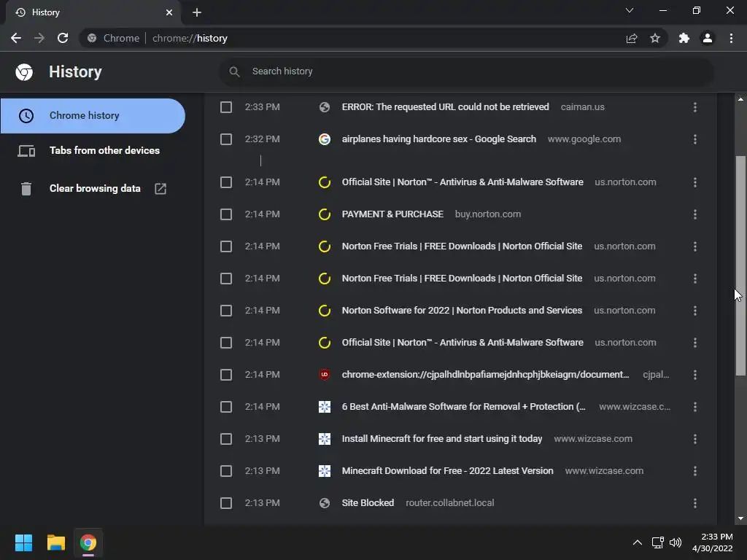Tick the checkbox for the 2:32 PM Google Search entry
747x560 pixels.
tap(226, 139)
